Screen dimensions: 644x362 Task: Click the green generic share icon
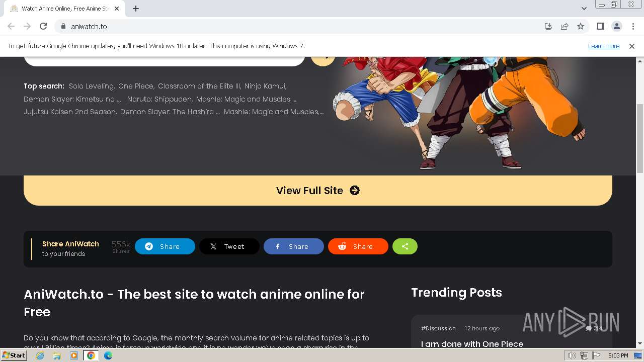tap(405, 246)
